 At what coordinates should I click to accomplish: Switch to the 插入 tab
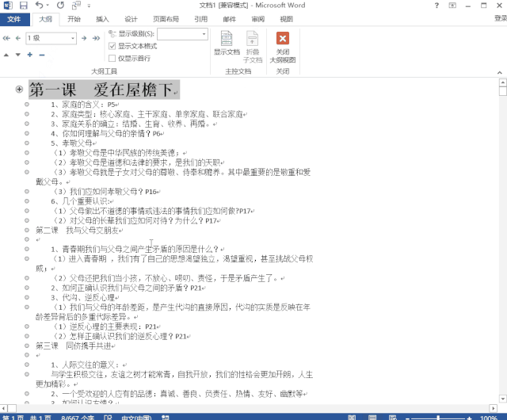(103, 19)
